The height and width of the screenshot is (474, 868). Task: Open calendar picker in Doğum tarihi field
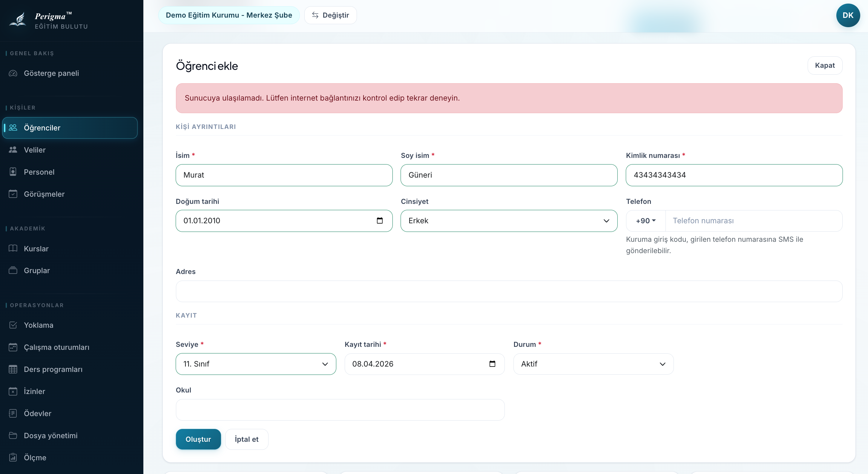click(x=379, y=221)
